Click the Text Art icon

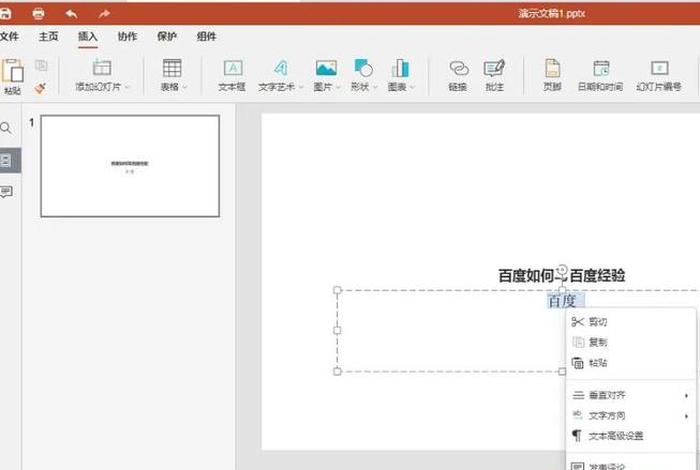(x=281, y=68)
